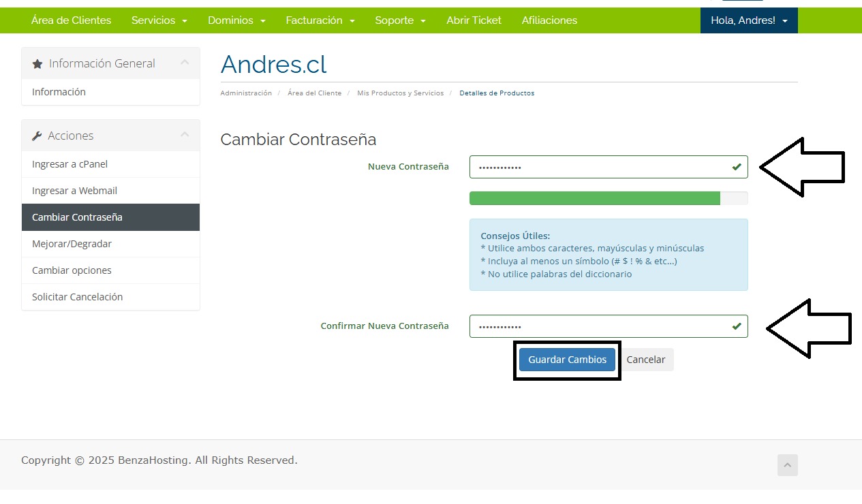862x504 pixels.
Task: Open Cambiar opciones in sidebar
Action: click(x=110, y=270)
